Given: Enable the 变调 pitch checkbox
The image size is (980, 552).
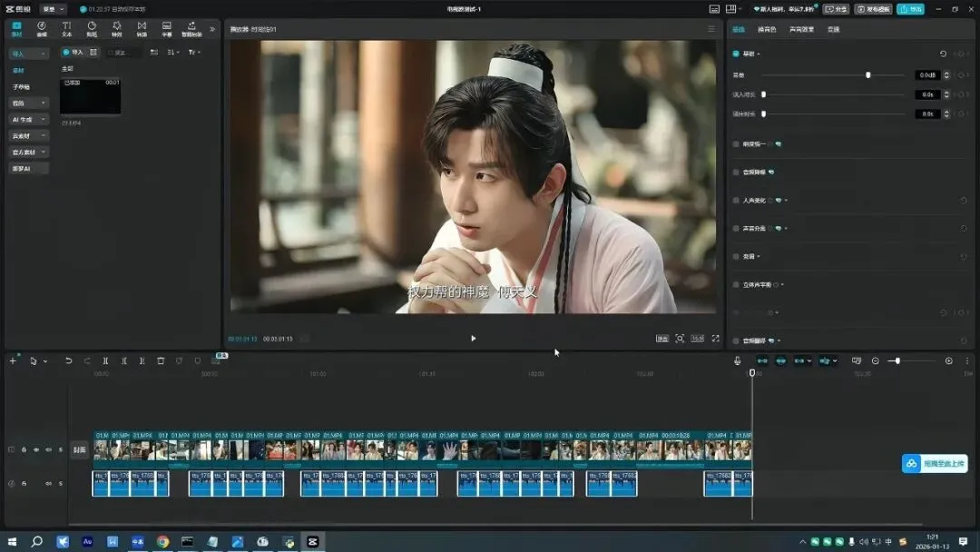Looking at the screenshot, I should [736, 256].
